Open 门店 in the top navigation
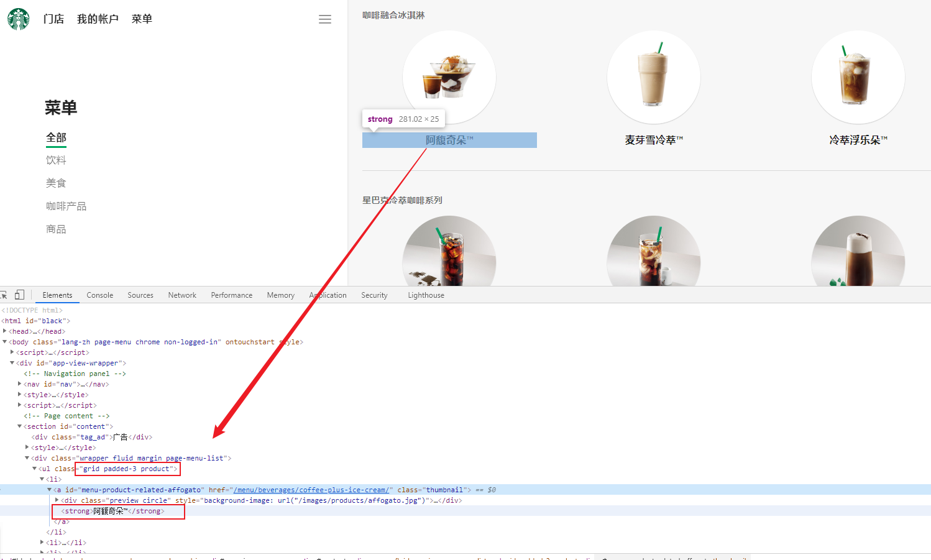 coord(53,19)
